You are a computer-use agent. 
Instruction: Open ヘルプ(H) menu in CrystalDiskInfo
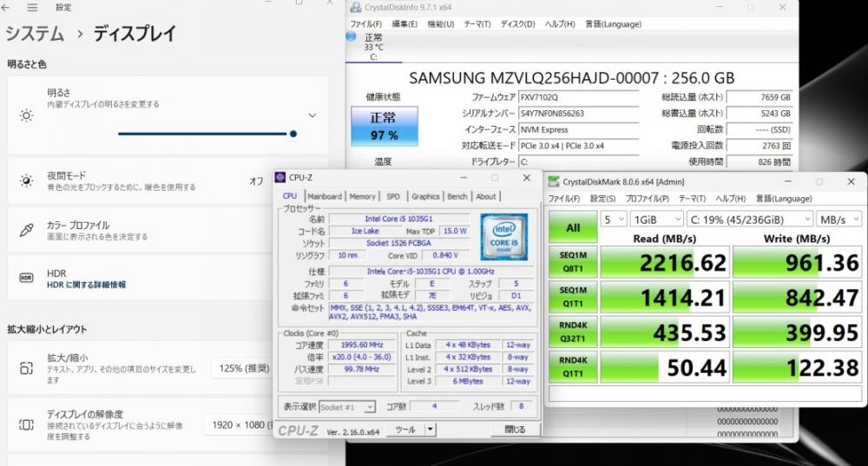560,24
